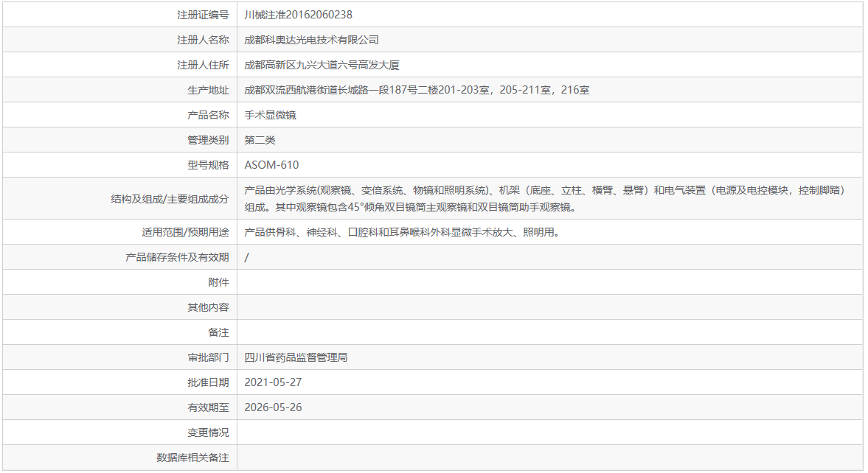Image resolution: width=868 pixels, height=473 pixels.
Task: Click approver 四川省药品监督管理局
Action: (x=296, y=357)
